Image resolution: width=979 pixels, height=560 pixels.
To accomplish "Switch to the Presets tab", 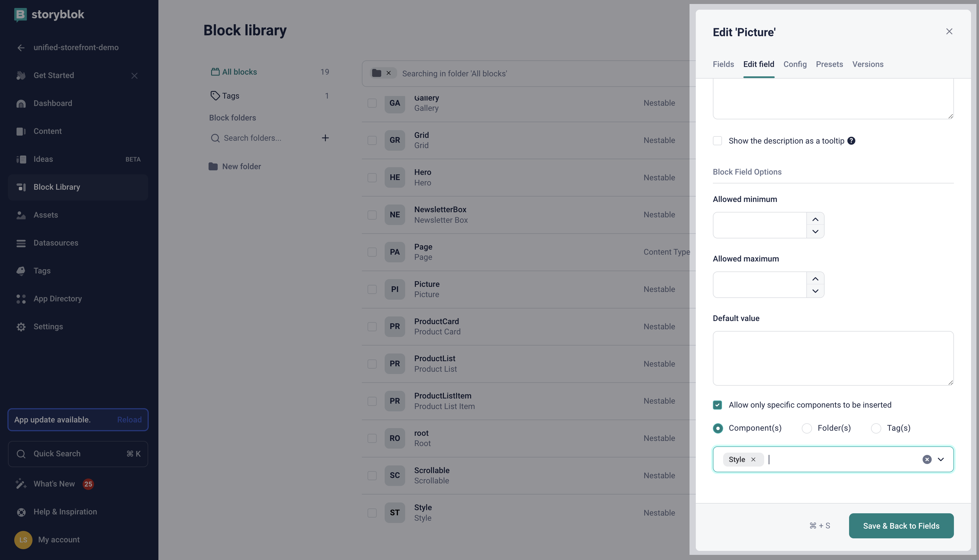I will point(829,64).
